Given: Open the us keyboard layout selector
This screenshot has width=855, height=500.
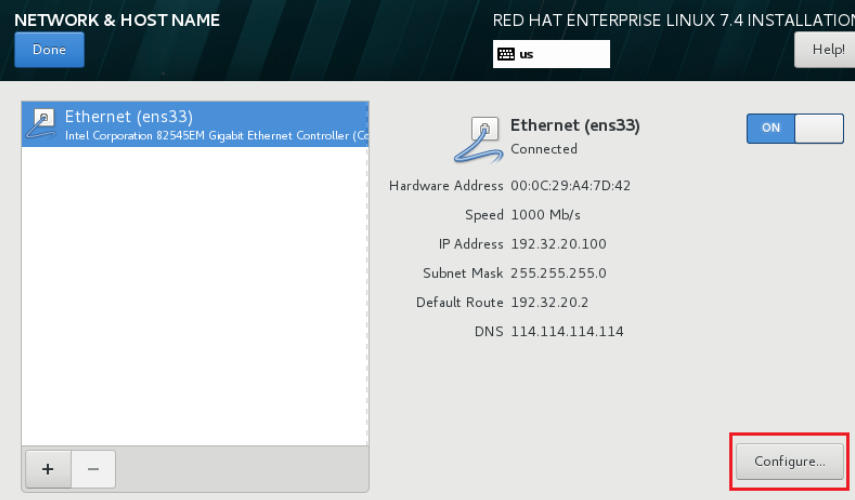Looking at the screenshot, I should pos(551,54).
